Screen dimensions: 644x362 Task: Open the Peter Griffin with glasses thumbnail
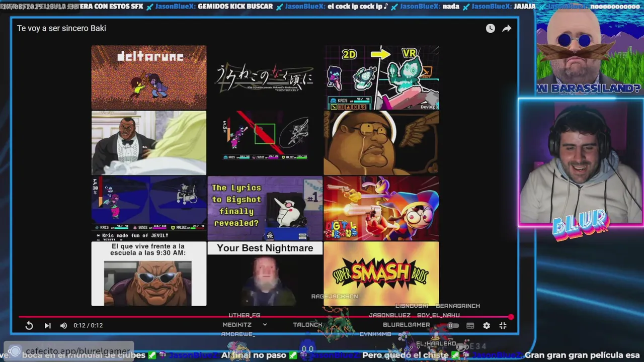point(381,143)
